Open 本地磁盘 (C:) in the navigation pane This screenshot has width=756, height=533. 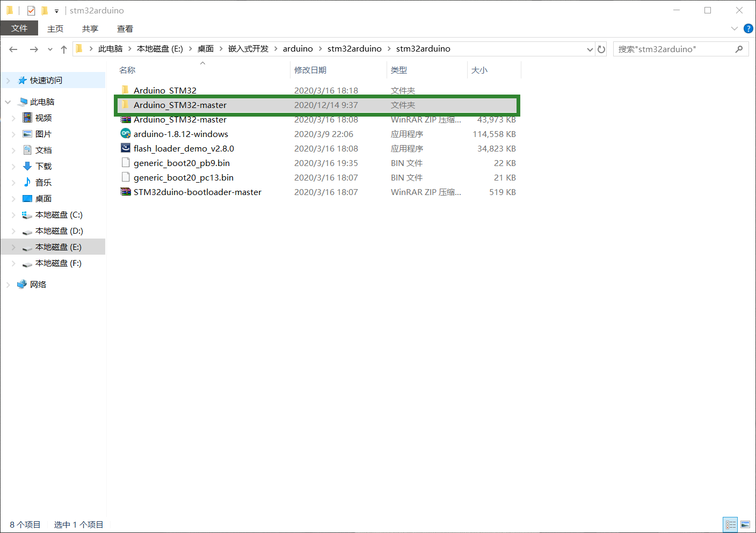pyautogui.click(x=59, y=214)
